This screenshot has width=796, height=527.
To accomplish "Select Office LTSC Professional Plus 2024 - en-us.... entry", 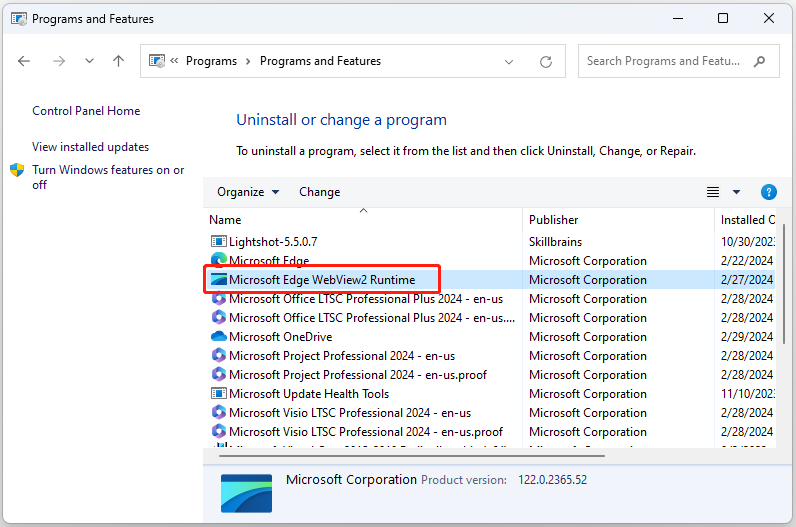I will [x=372, y=318].
